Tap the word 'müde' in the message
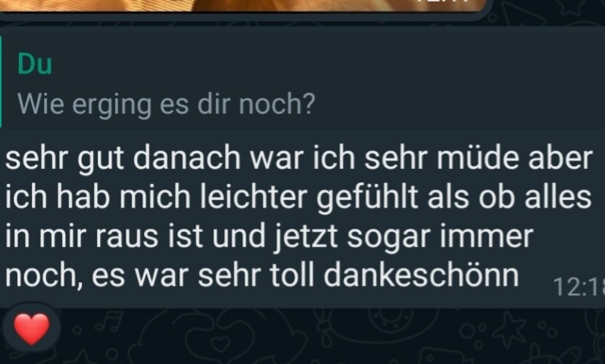Image resolution: width=605 pixels, height=364 pixels. [x=478, y=158]
